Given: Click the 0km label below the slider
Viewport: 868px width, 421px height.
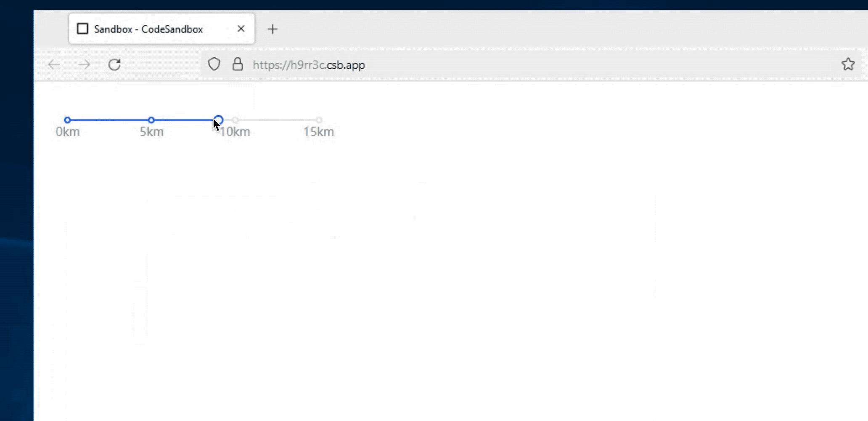Looking at the screenshot, I should 68,131.
